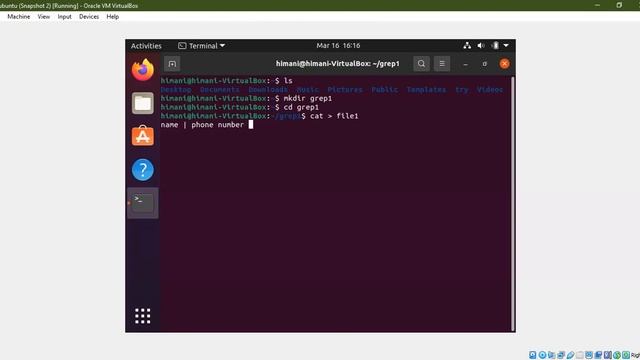
Task: Open the VirtualBox Help menu
Action: (x=113, y=17)
